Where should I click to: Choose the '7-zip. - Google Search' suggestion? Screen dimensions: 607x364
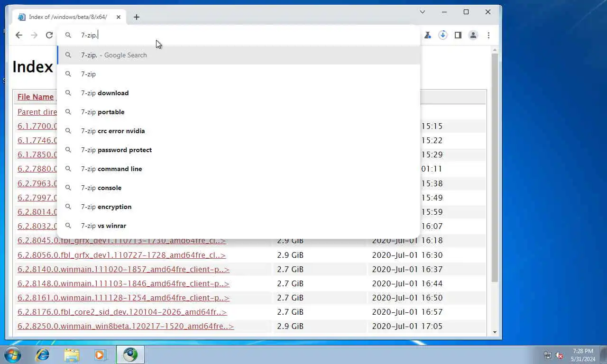[x=239, y=55]
